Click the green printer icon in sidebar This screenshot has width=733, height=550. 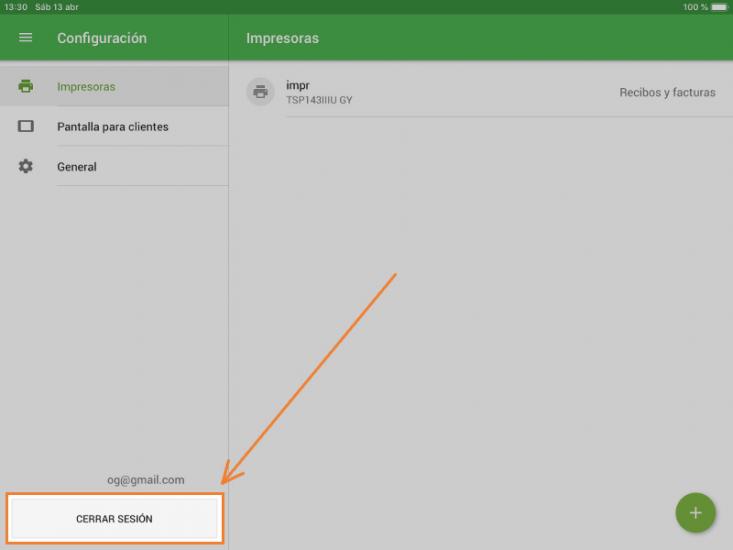coord(26,86)
